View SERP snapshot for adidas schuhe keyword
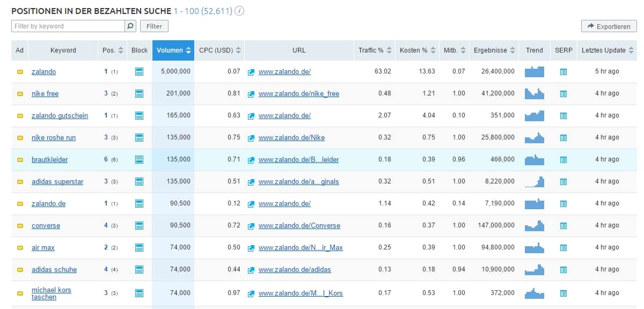Image resolution: width=644 pixels, height=309 pixels. coord(563,269)
